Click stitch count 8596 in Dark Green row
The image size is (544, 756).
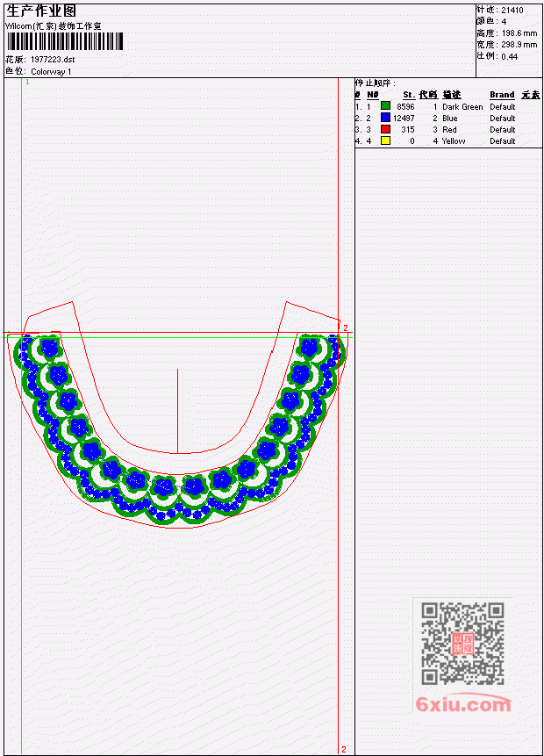point(405,106)
